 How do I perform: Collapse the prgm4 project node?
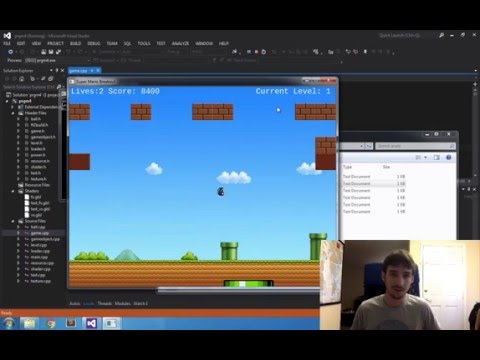pos(7,101)
